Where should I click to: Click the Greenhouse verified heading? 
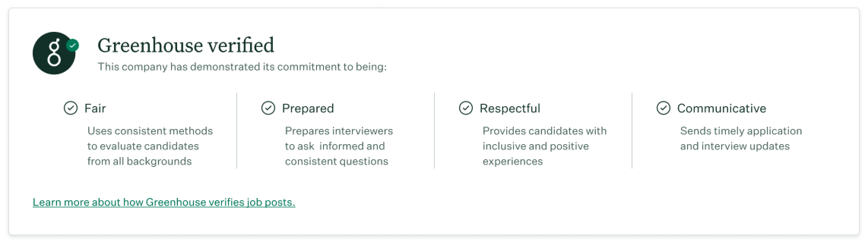coord(186,45)
